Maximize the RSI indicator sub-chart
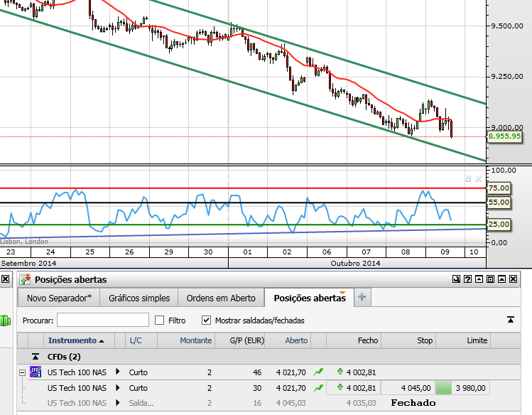This screenshot has height=415, width=532. click(468, 178)
